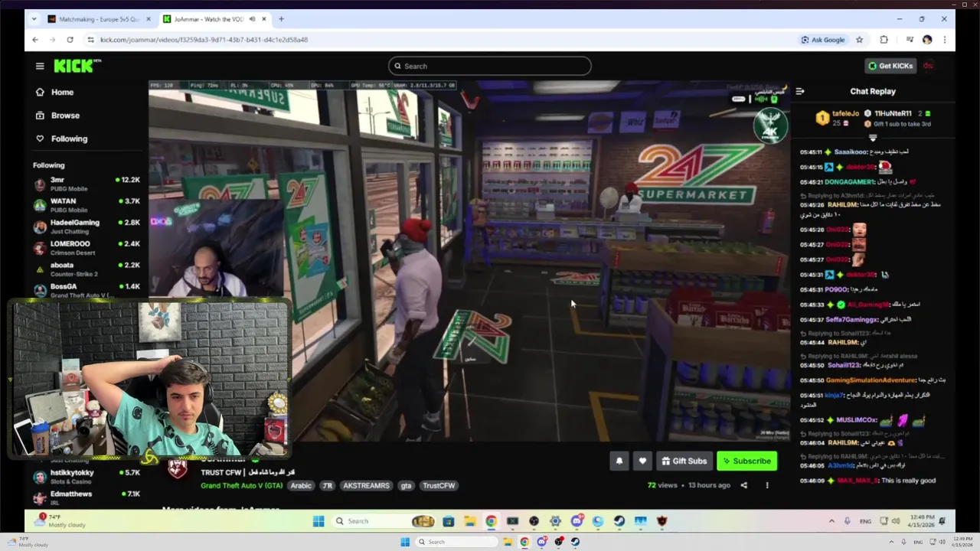Open the weather widget in taskbar

28,542
